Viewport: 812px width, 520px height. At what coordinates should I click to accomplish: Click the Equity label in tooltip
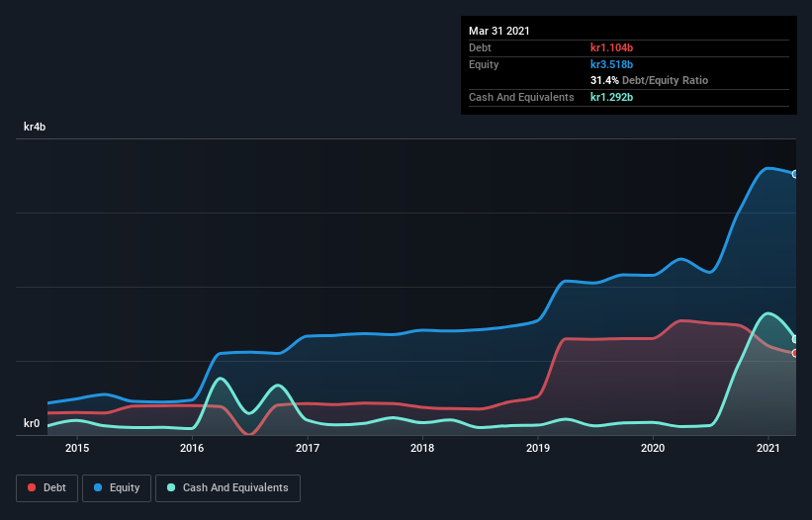point(484,64)
